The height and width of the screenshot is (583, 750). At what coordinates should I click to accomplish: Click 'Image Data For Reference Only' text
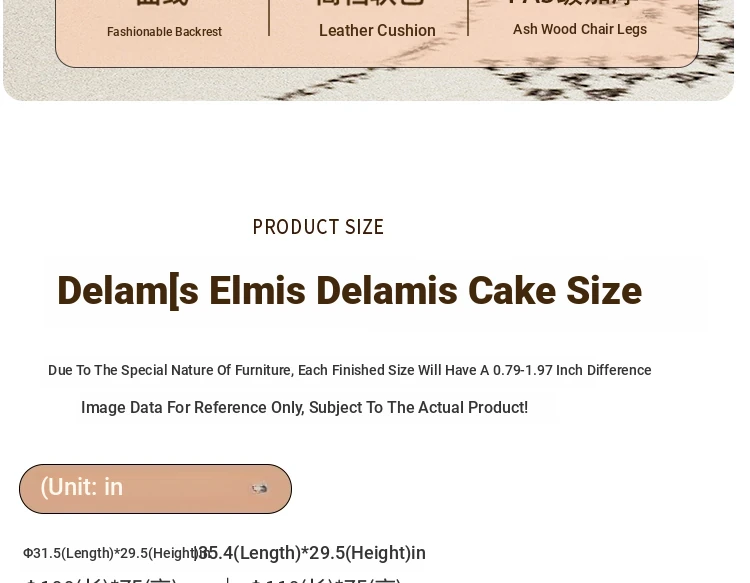point(304,408)
